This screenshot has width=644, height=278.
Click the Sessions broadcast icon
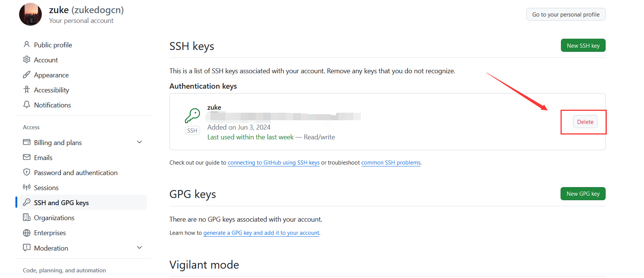tap(27, 187)
